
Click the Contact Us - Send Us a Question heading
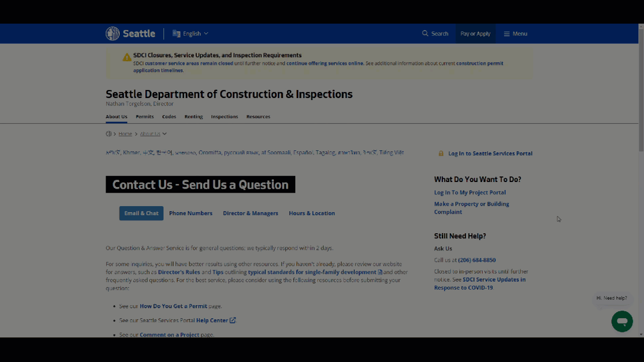(x=200, y=185)
